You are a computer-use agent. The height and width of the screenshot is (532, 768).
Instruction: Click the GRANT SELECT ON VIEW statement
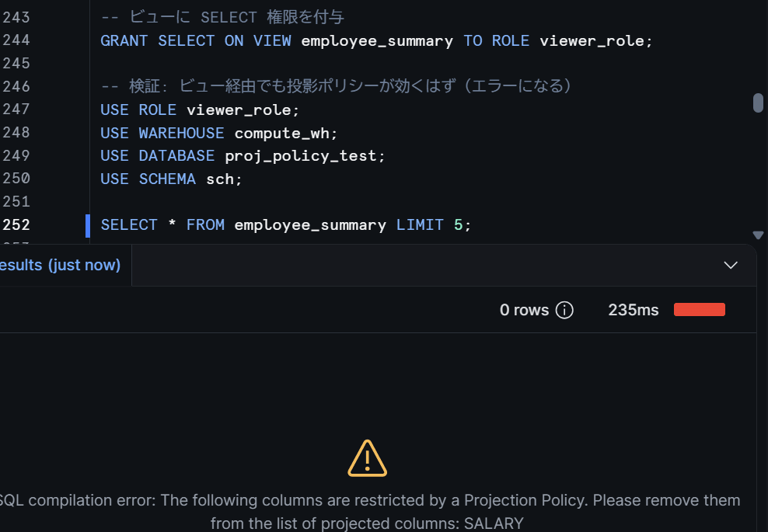click(376, 40)
